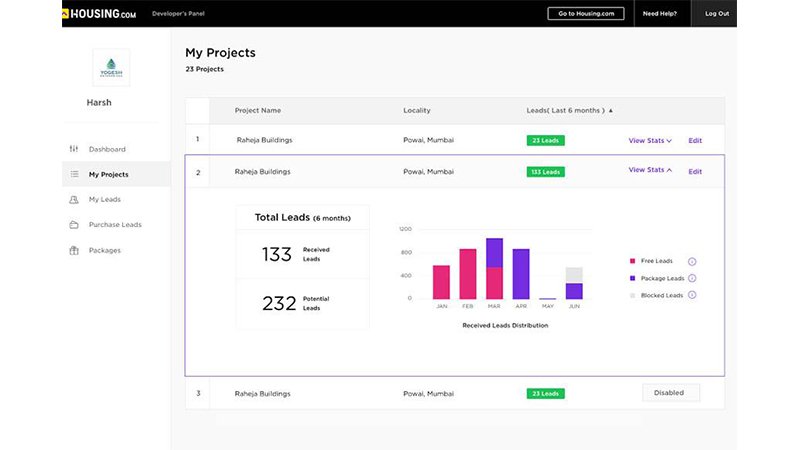Viewport: 800px width, 450px height.
Task: Click the info icon beside Package Leads
Action: (x=692, y=278)
